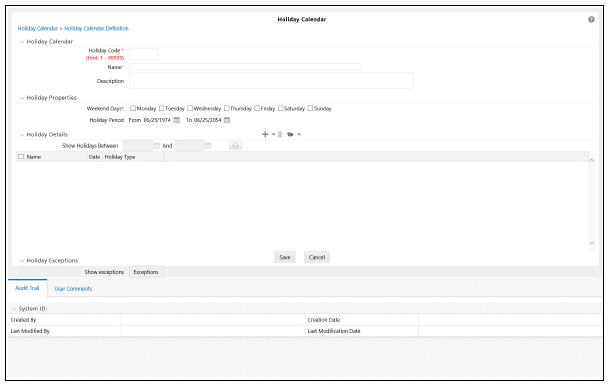Click the Description text box
Viewport: 609px width, 390px height.
click(271, 81)
